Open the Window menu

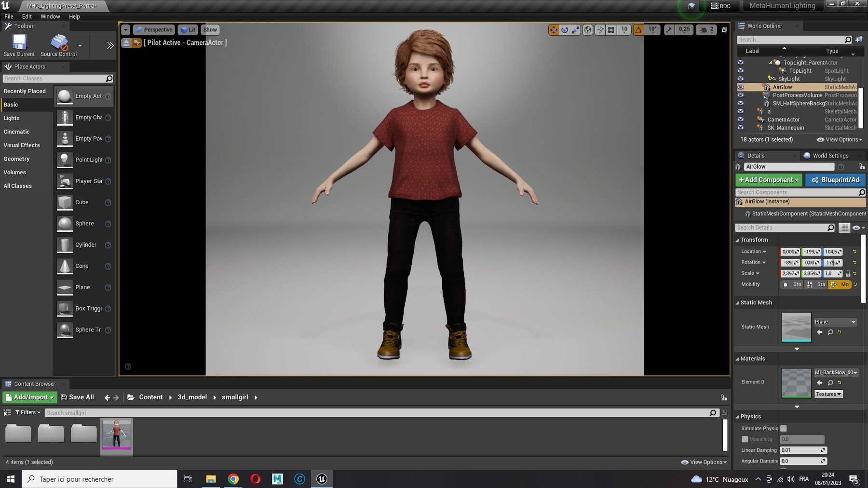50,16
